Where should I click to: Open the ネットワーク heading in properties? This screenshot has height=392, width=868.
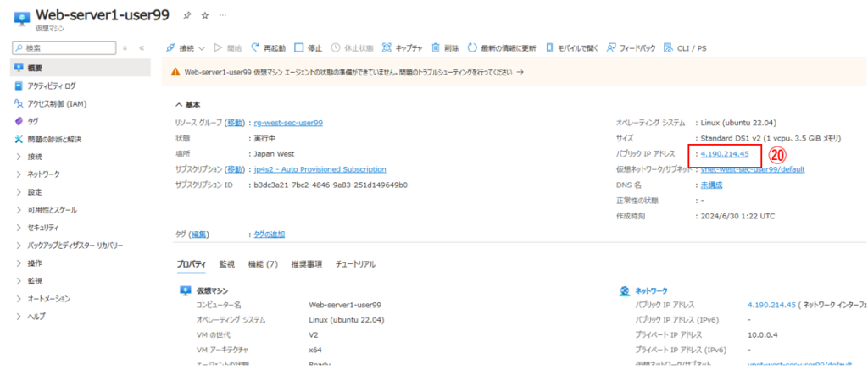(x=651, y=290)
